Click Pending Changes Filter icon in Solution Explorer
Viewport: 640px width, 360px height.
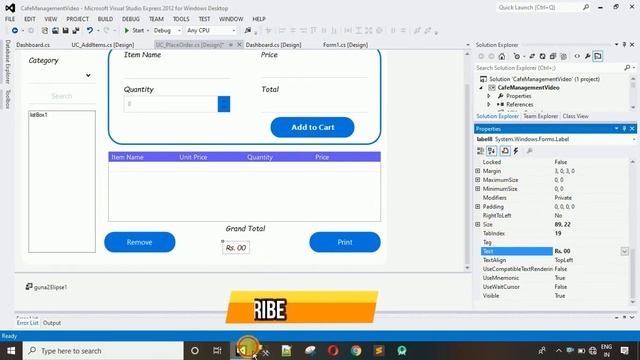pos(517,56)
